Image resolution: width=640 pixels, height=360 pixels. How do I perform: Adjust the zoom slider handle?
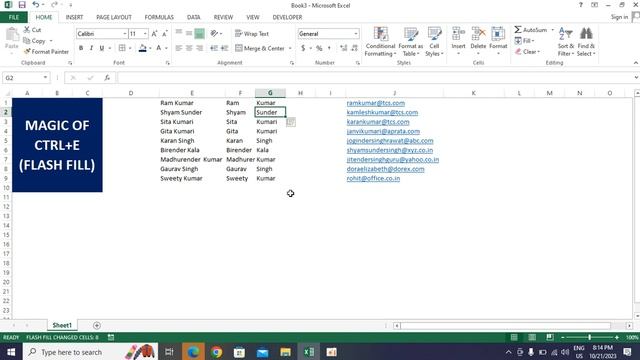[589, 338]
